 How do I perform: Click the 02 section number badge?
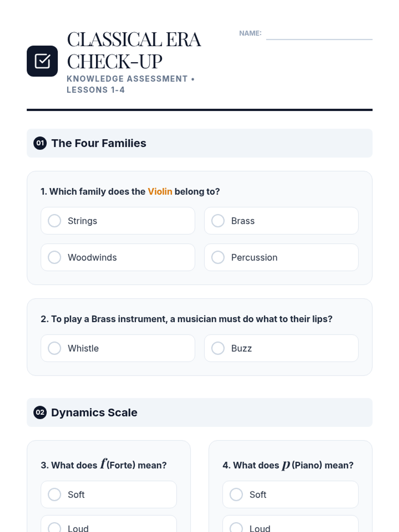tap(40, 412)
